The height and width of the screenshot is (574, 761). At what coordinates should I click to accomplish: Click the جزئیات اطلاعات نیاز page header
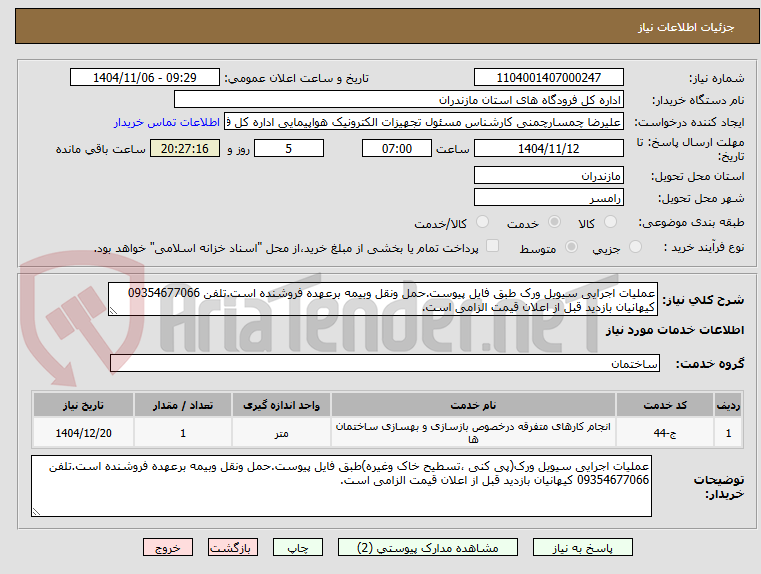686,27
